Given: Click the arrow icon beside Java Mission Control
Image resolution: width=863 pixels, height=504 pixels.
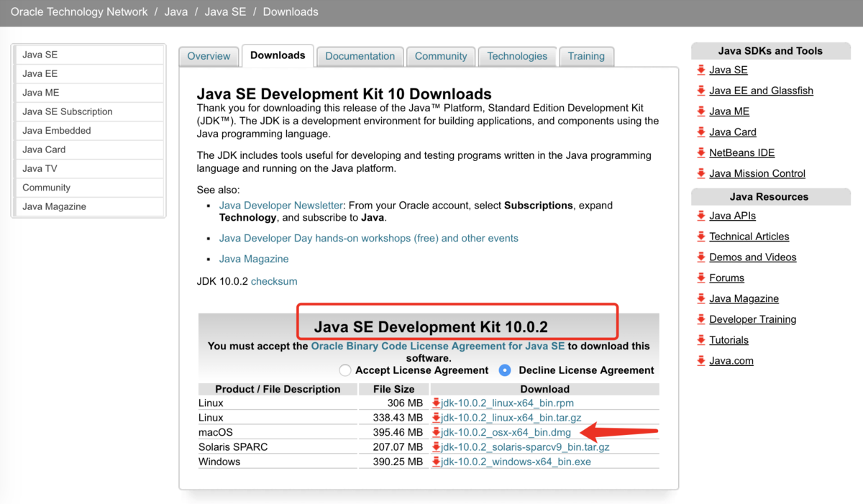Looking at the screenshot, I should 701,173.
